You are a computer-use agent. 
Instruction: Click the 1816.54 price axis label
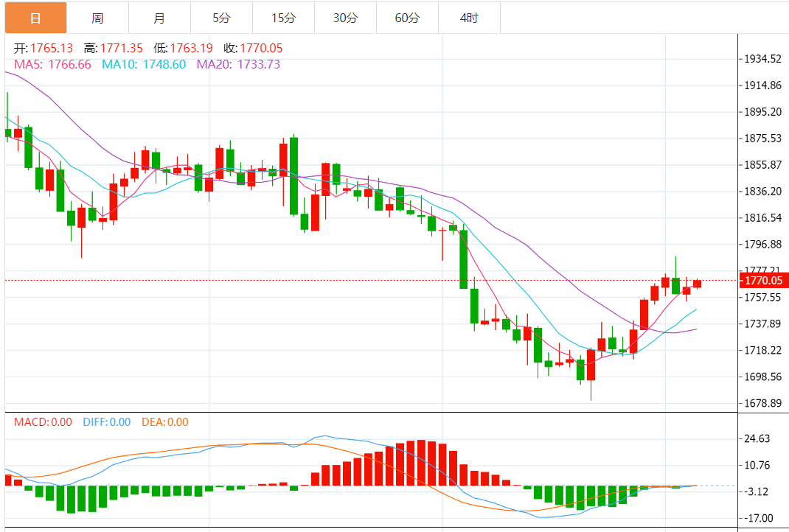763,217
